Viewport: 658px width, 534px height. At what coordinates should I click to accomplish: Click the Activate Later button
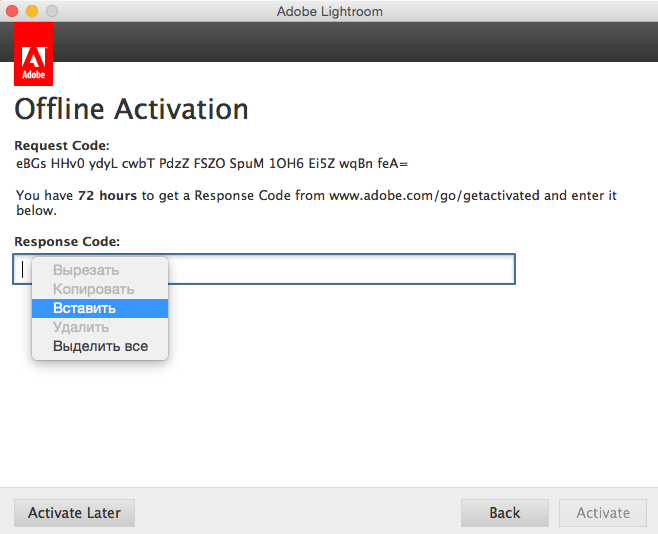pos(74,513)
